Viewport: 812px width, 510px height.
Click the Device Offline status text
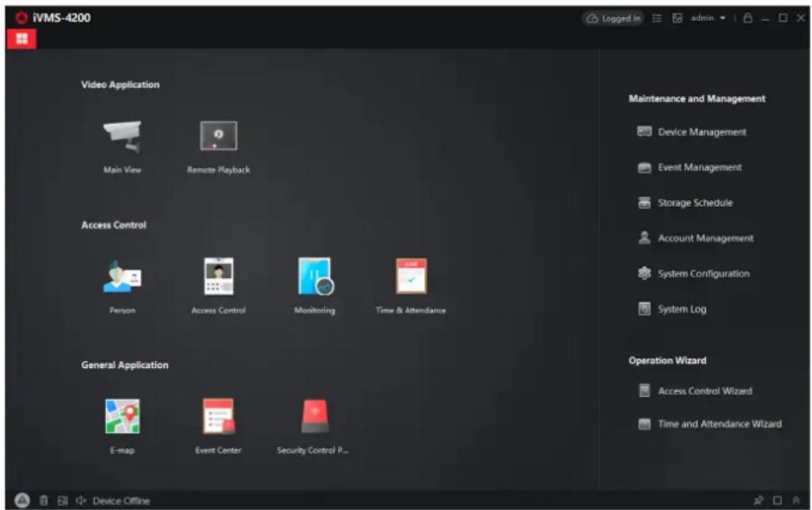(121, 501)
